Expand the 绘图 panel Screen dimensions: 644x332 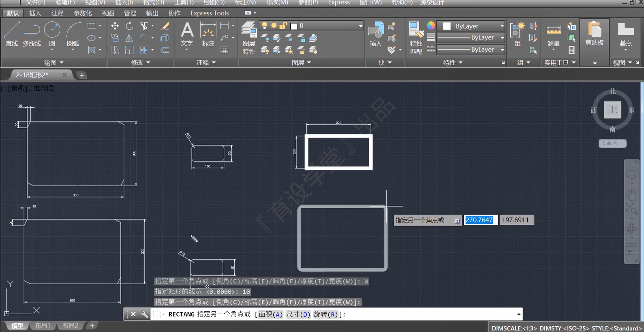click(x=54, y=63)
